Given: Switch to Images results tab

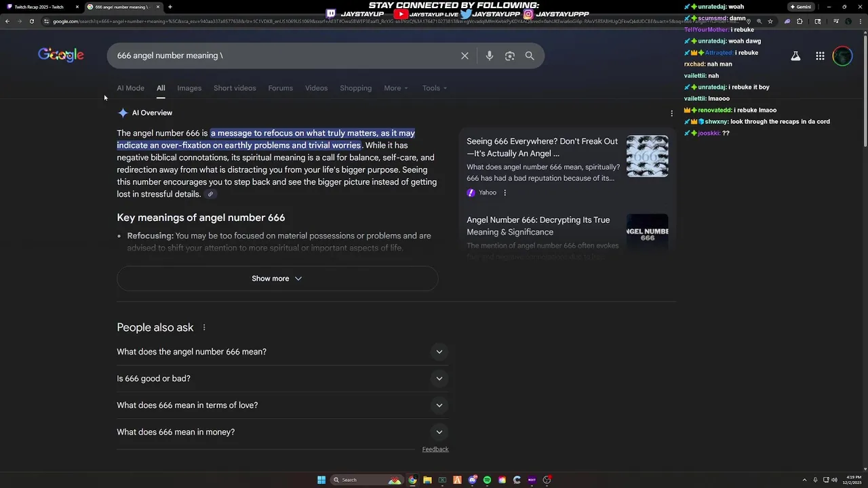Looking at the screenshot, I should [189, 88].
